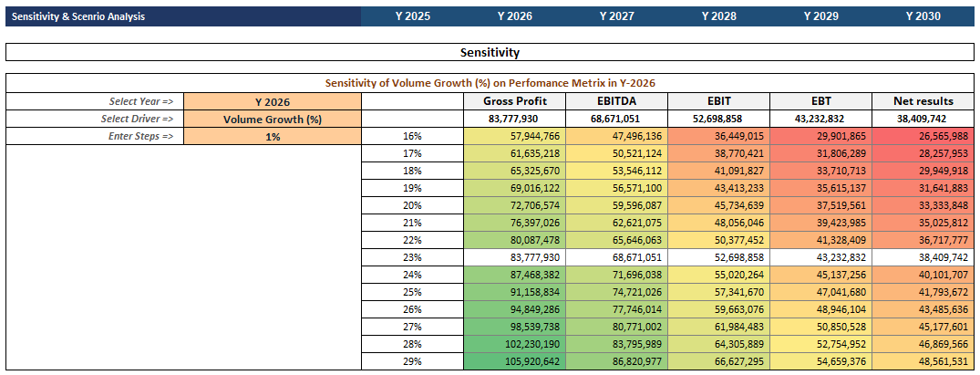
Task: Click Net results value 29,949,918
Action: click(923, 171)
